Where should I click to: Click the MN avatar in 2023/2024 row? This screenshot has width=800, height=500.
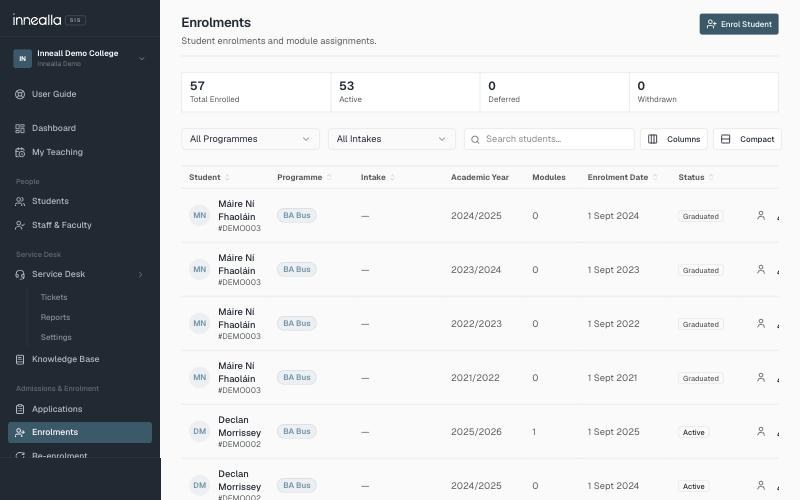[x=199, y=269]
